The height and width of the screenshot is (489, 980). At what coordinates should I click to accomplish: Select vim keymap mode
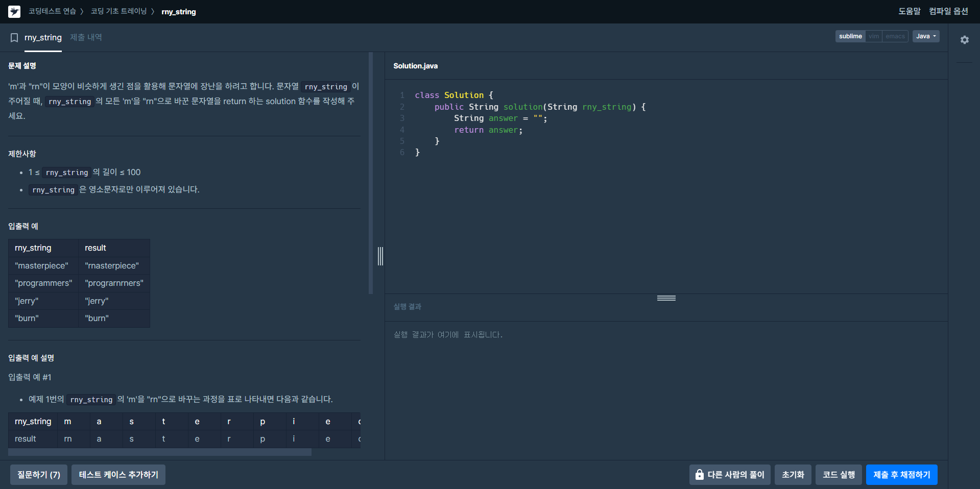874,36
